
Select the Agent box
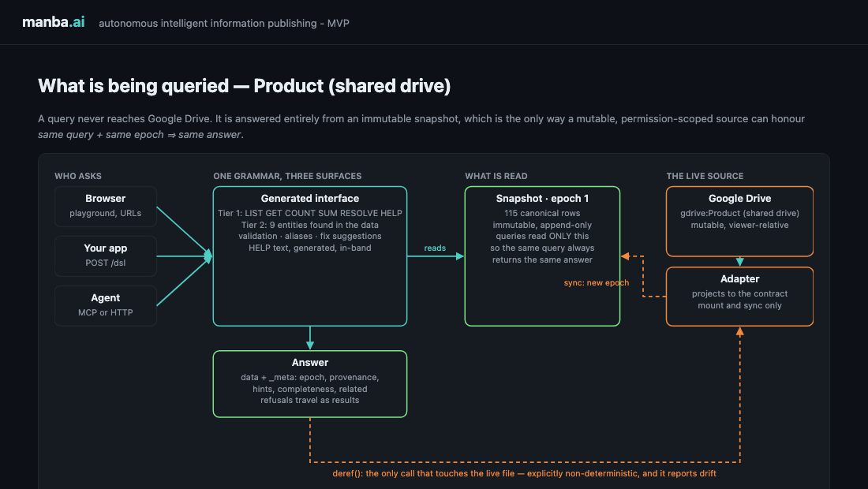[x=105, y=305]
